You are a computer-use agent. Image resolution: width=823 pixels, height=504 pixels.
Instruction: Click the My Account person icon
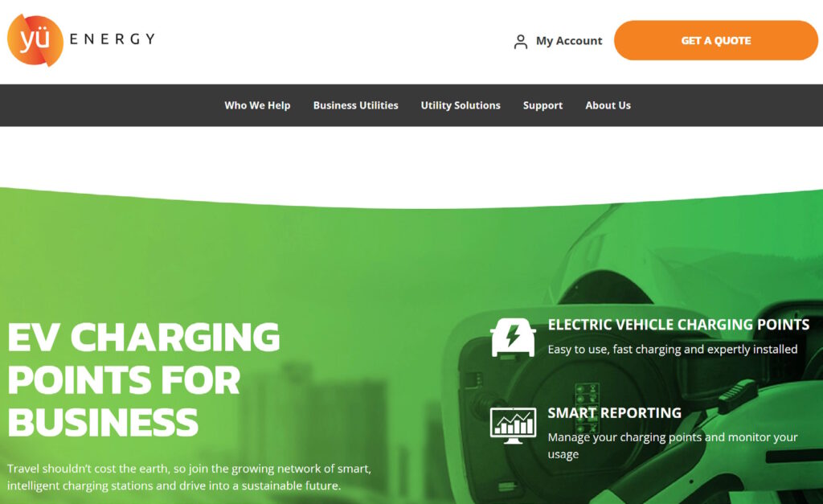[520, 42]
